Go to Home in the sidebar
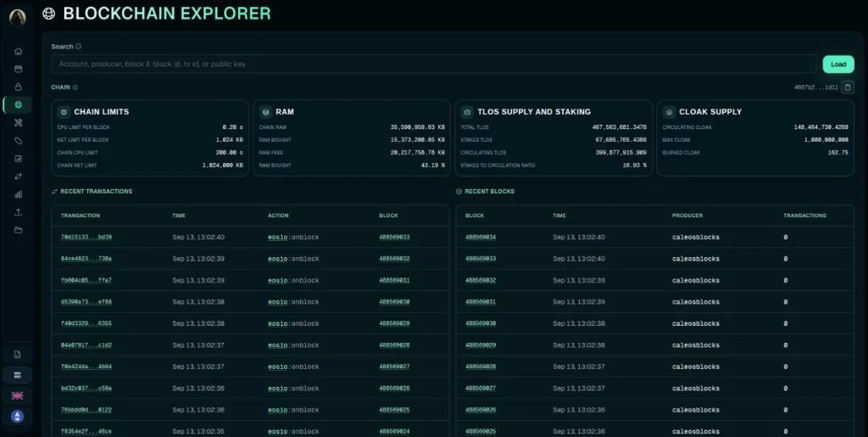The image size is (868, 437). pyautogui.click(x=19, y=52)
